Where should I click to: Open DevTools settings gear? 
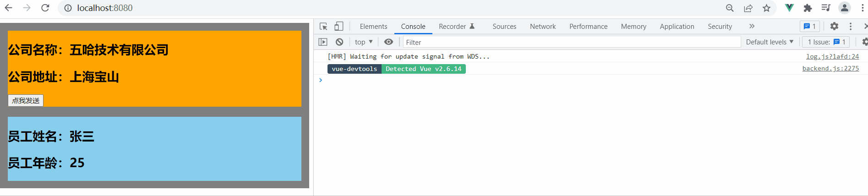coord(834,27)
